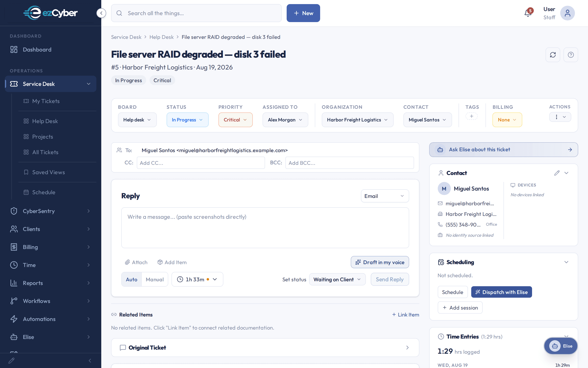588x368 pixels.
Task: Open the Billing None dropdown
Action: (x=507, y=120)
